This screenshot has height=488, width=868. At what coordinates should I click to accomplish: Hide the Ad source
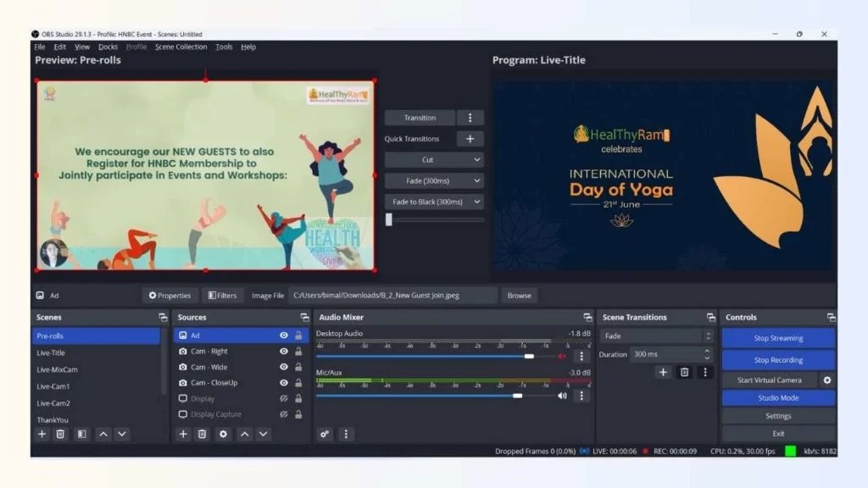(x=283, y=335)
